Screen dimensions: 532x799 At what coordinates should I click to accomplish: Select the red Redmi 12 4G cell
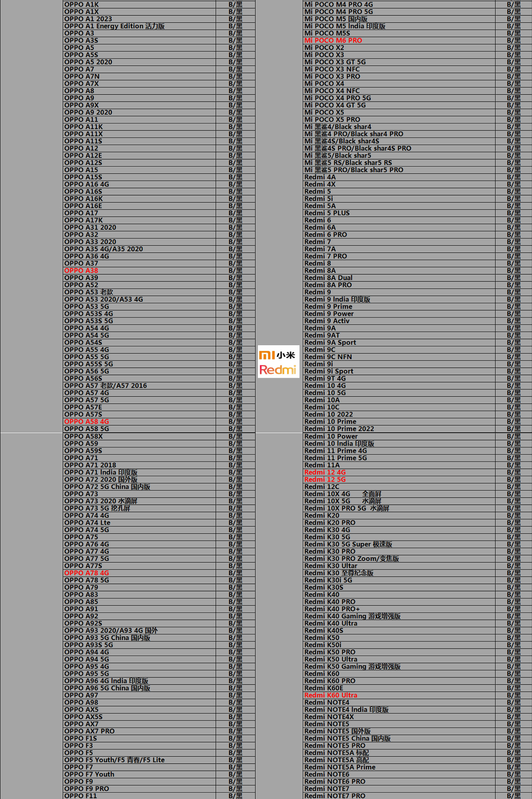coord(399,472)
